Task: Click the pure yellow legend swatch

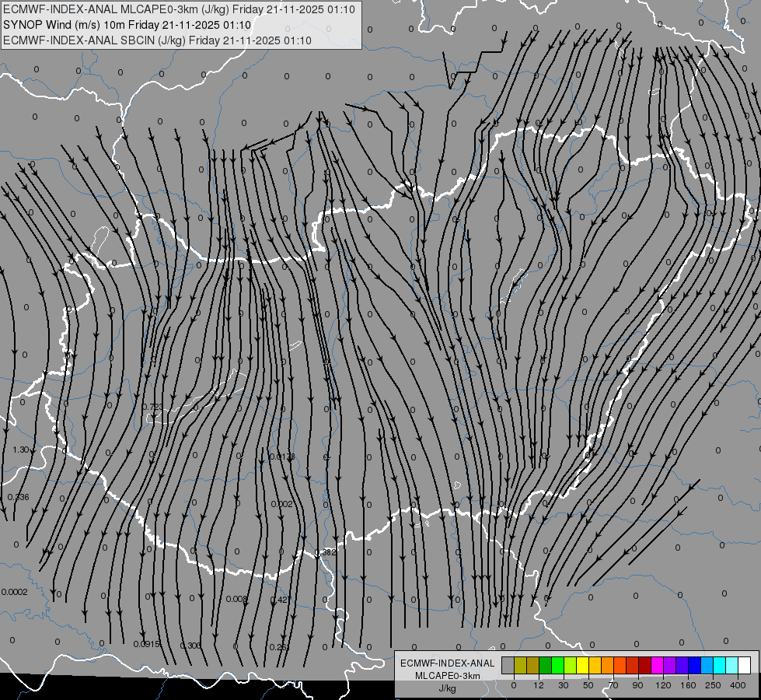Action: 582,665
